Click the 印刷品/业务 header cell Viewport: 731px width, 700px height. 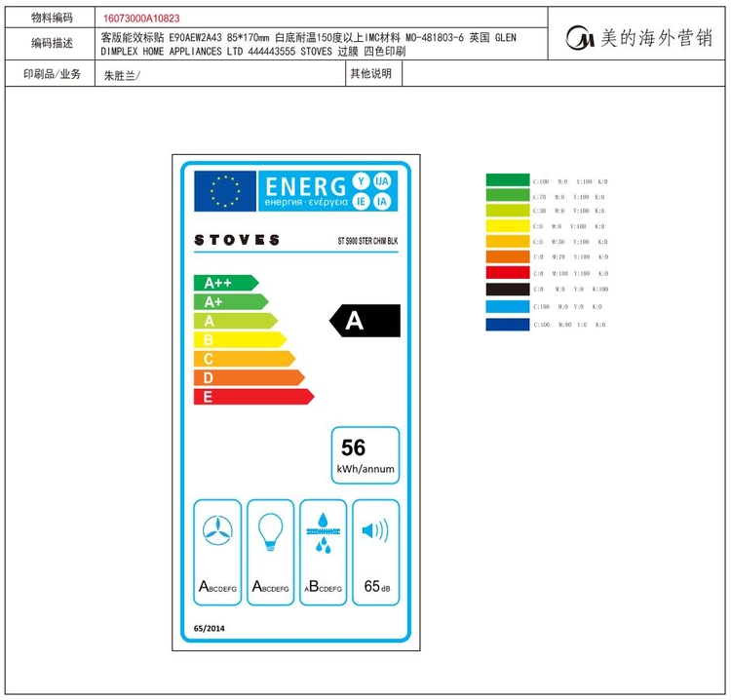pos(51,73)
